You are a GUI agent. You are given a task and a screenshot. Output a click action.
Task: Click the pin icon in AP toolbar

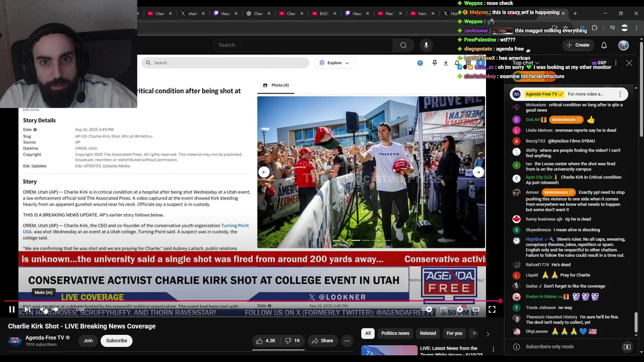pos(434,63)
